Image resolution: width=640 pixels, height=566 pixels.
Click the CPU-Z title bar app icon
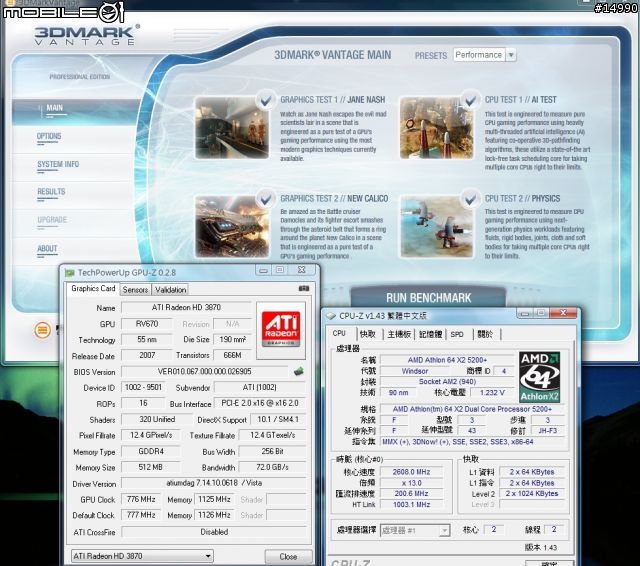[x=331, y=316]
